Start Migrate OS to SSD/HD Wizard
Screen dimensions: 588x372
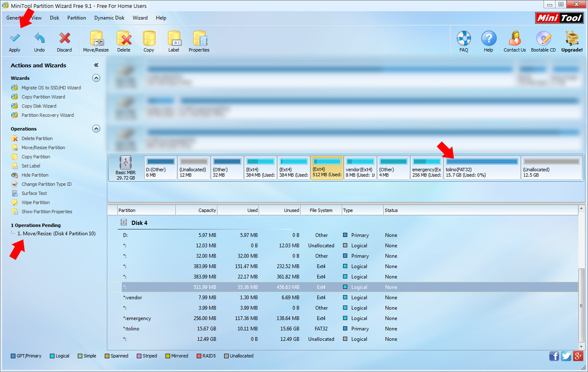point(51,88)
